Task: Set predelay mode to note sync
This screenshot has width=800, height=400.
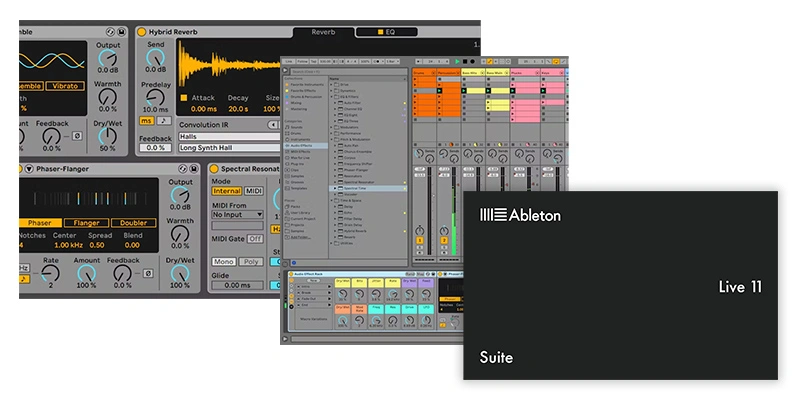Action: tap(164, 121)
